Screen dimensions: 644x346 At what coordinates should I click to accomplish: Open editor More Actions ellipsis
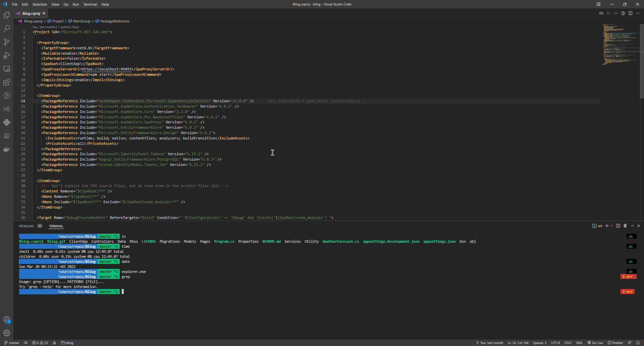click(x=638, y=13)
